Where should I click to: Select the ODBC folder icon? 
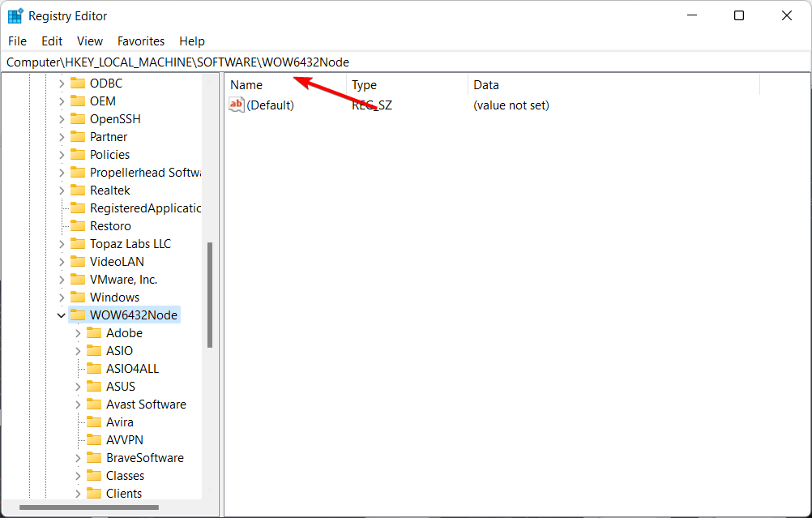[x=78, y=83]
